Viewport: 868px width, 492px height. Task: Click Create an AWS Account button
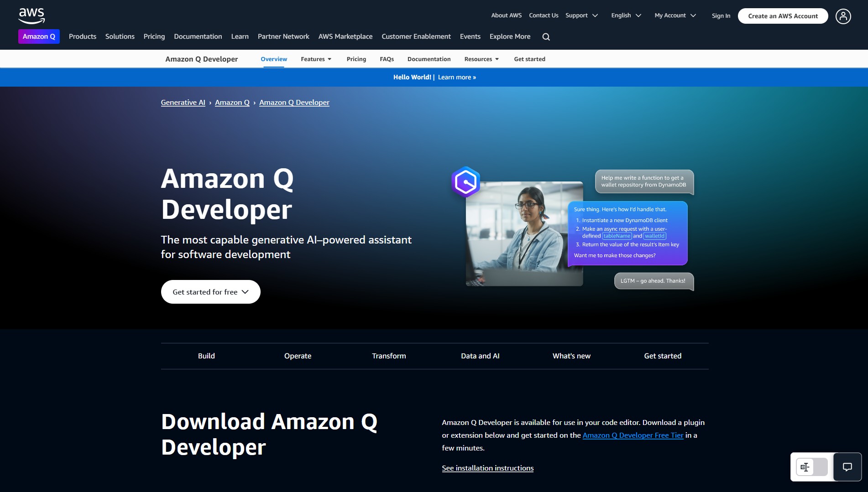[783, 16]
